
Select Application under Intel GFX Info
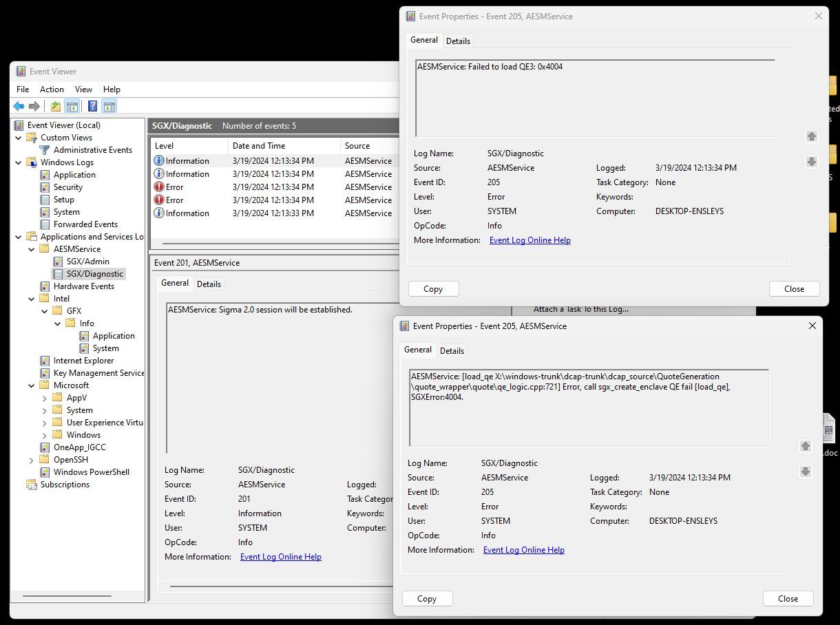114,336
